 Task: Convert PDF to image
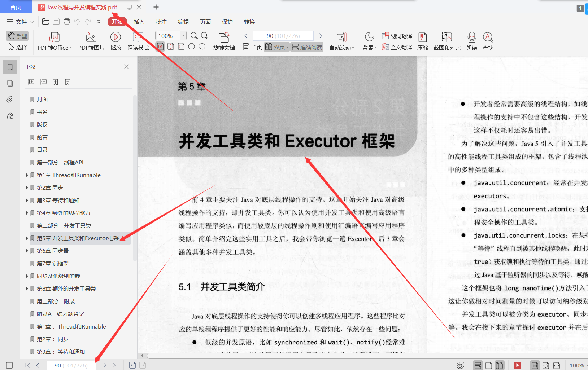tap(91, 41)
